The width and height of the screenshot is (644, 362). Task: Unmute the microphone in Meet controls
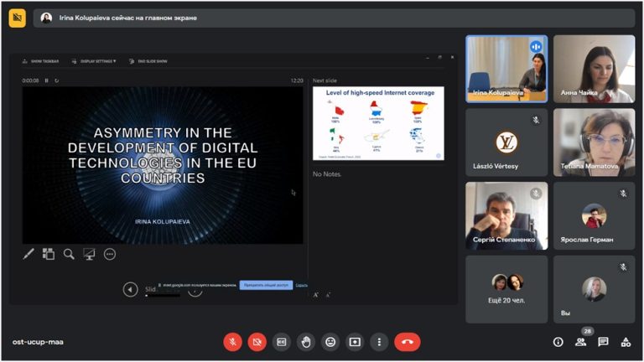pyautogui.click(x=232, y=342)
